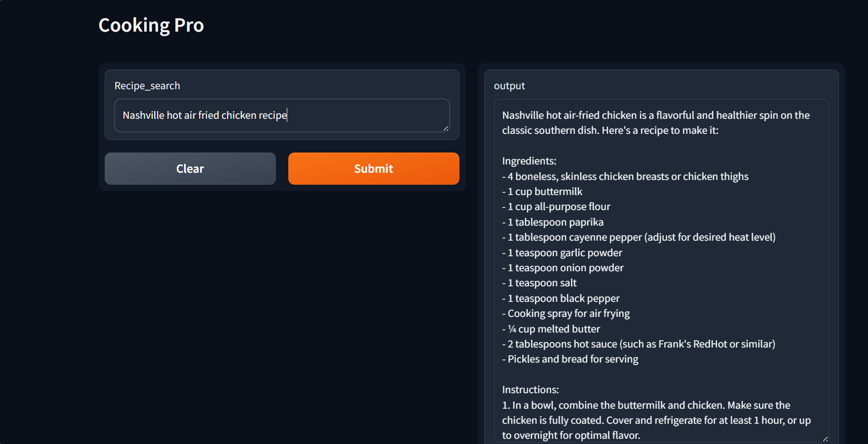Click the 'Pickles and bread for serving' line
The image size is (868, 444).
pyautogui.click(x=570, y=359)
